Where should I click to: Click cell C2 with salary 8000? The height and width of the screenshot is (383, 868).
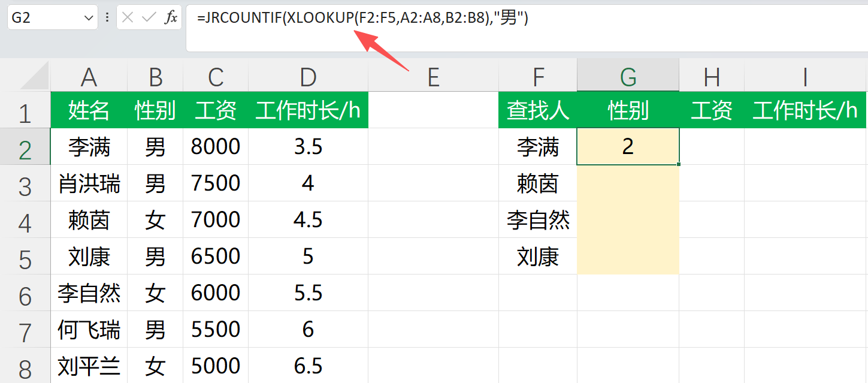coord(215,147)
